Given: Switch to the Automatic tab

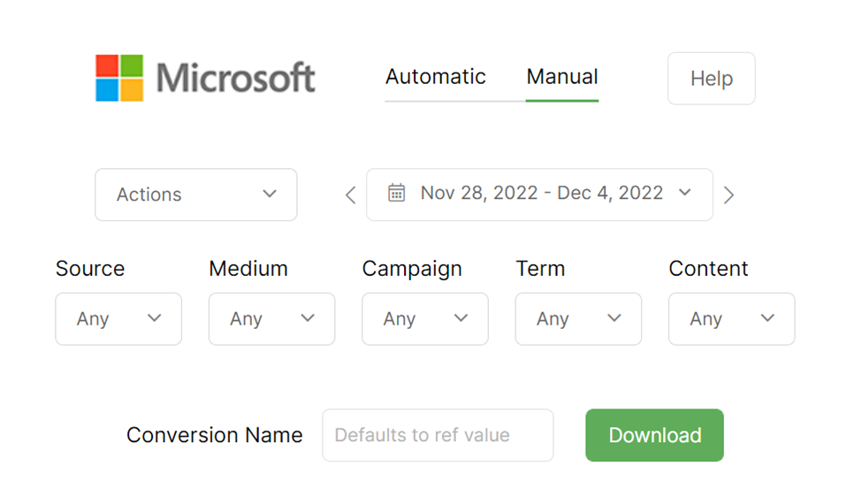Looking at the screenshot, I should coord(435,77).
